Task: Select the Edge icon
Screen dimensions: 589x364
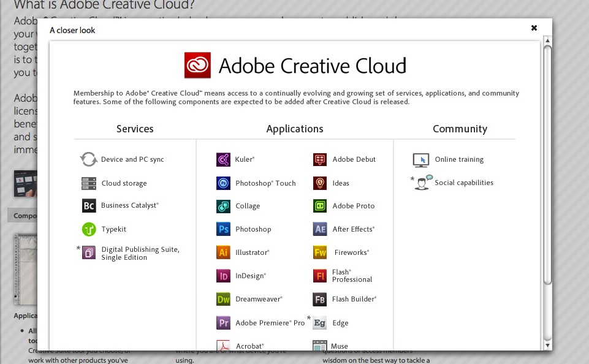Action: tap(319, 322)
